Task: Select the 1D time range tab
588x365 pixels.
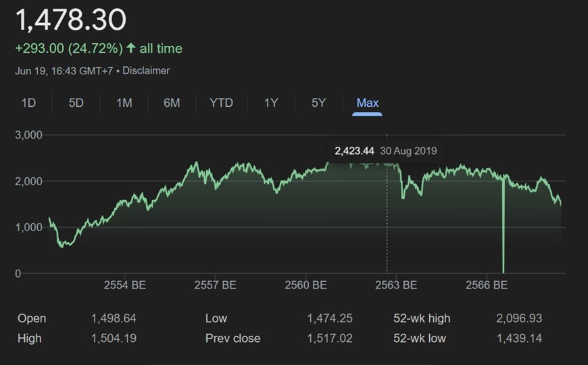Action: [x=28, y=103]
